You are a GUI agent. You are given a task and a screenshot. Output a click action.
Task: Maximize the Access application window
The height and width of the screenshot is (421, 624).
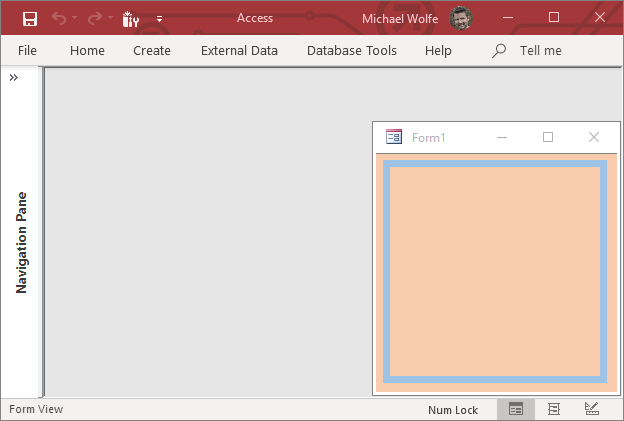[x=554, y=17]
